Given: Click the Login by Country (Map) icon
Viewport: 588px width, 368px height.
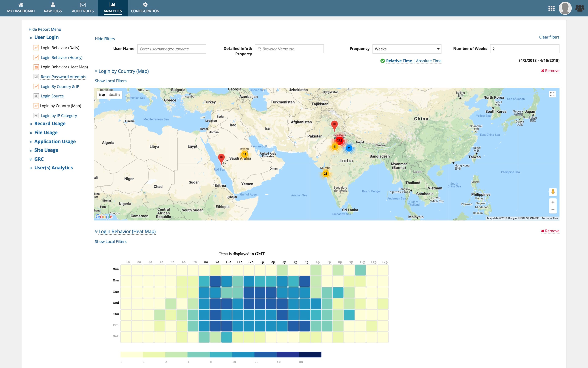Looking at the screenshot, I should pos(36,106).
